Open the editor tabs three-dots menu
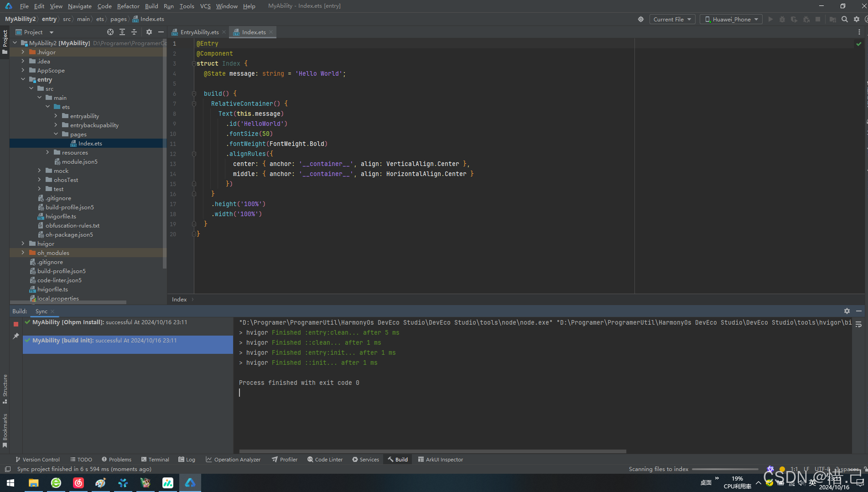This screenshot has width=868, height=492. (859, 32)
